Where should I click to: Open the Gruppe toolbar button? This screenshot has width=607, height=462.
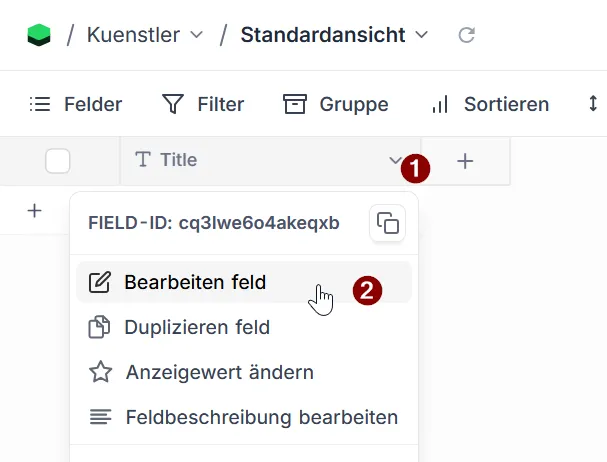(x=335, y=104)
